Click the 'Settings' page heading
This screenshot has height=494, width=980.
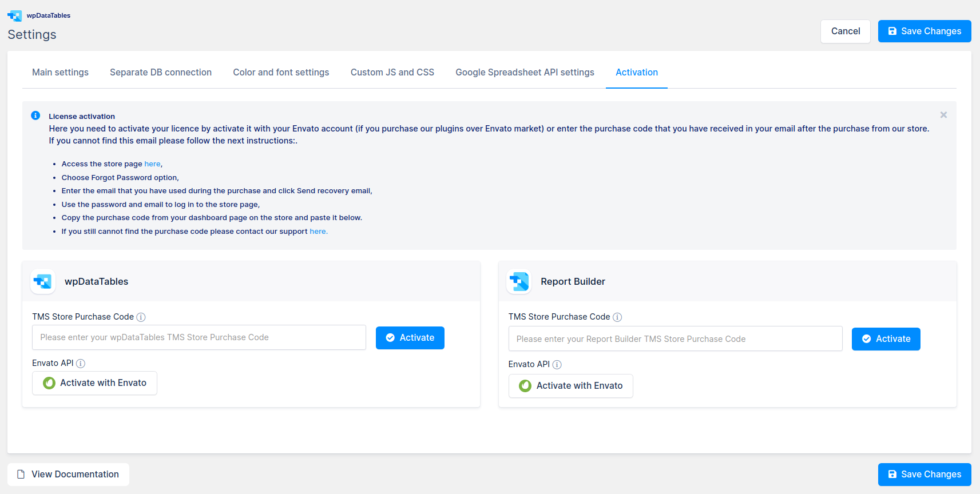(32, 34)
